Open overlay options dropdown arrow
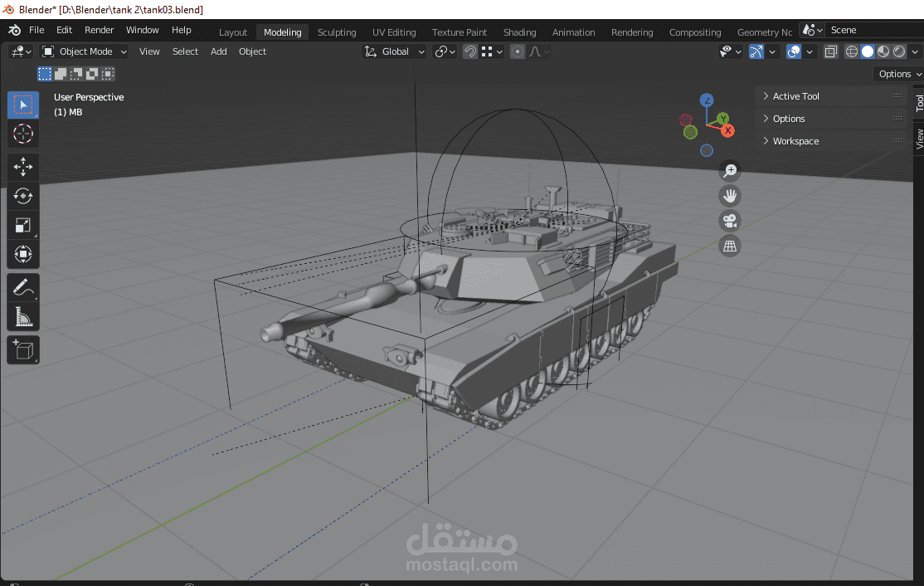The height and width of the screenshot is (586, 924). click(810, 52)
